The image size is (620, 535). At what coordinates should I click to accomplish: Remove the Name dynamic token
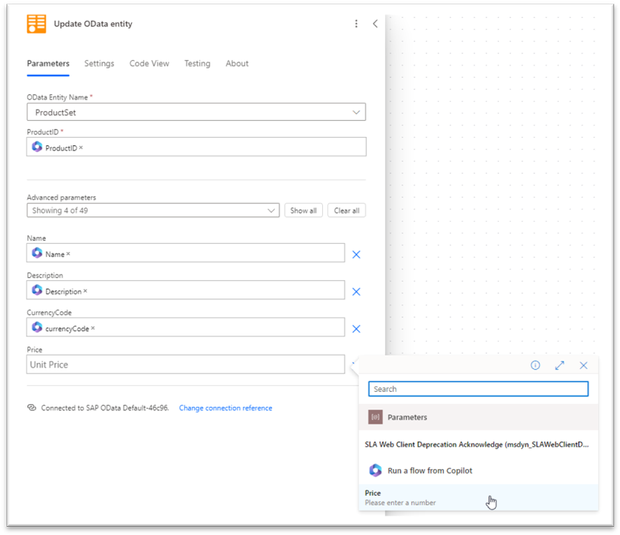click(x=68, y=254)
